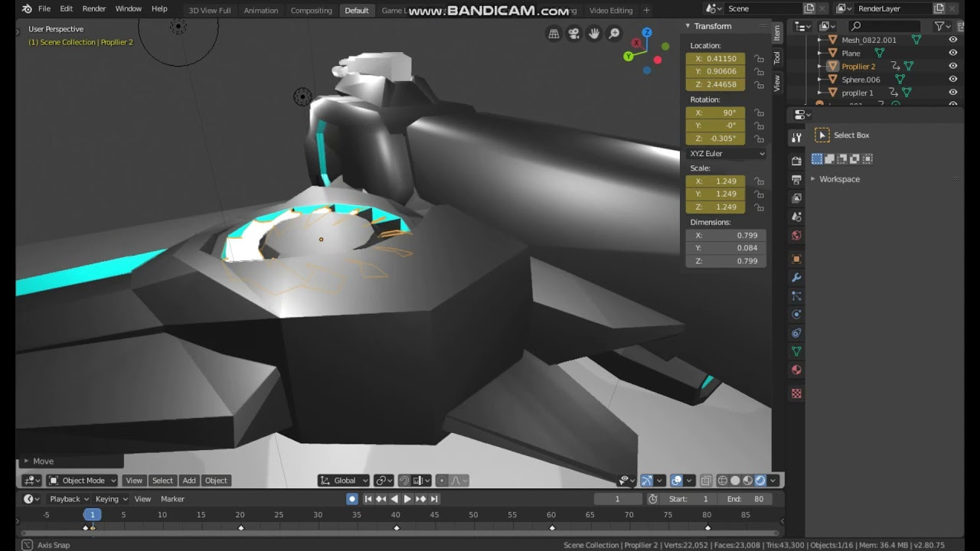Click the keyframe diamond at frame 60
The image size is (980, 551).
click(x=552, y=528)
